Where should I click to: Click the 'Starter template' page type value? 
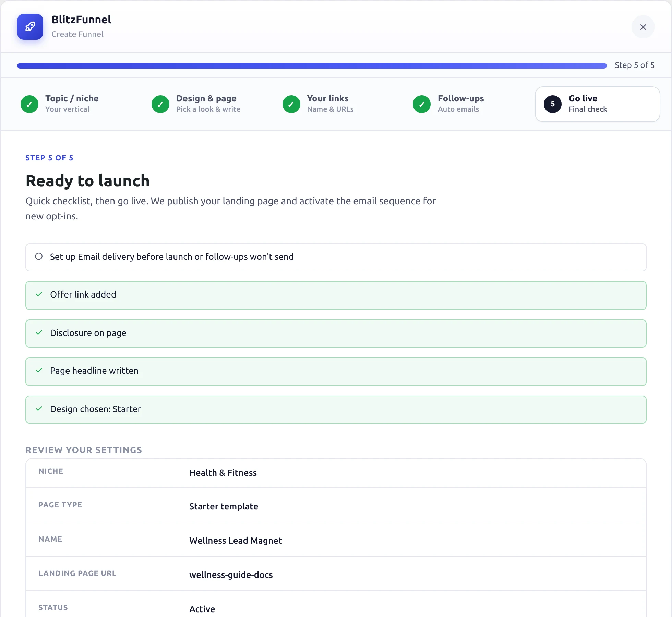coord(224,506)
